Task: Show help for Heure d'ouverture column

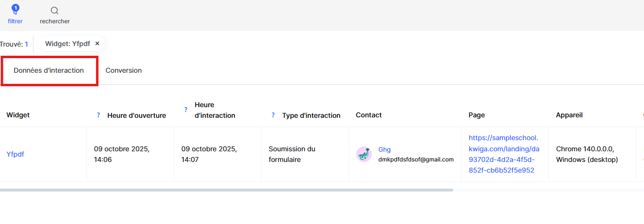Action: (99, 115)
